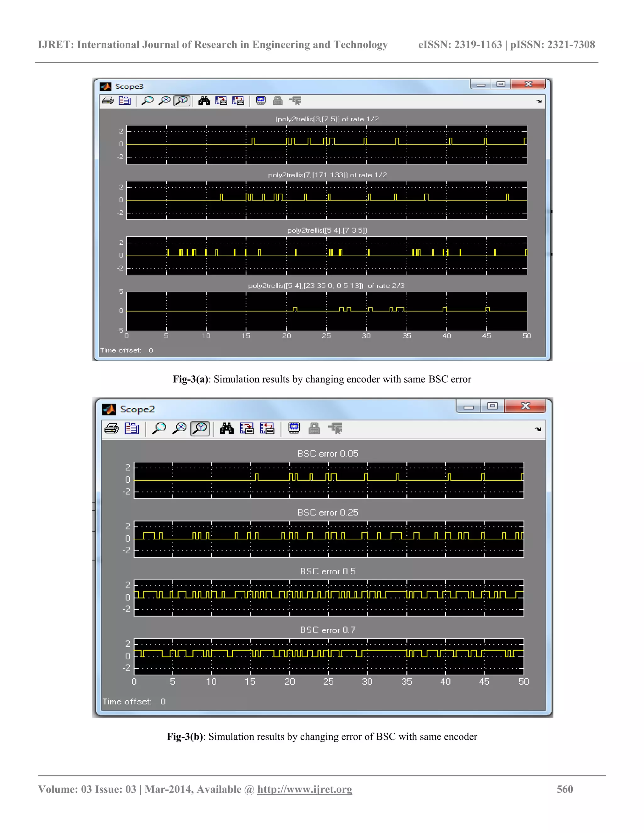The image size is (644, 833).
Task: Open the www.ijret.org link
Action: point(304,789)
